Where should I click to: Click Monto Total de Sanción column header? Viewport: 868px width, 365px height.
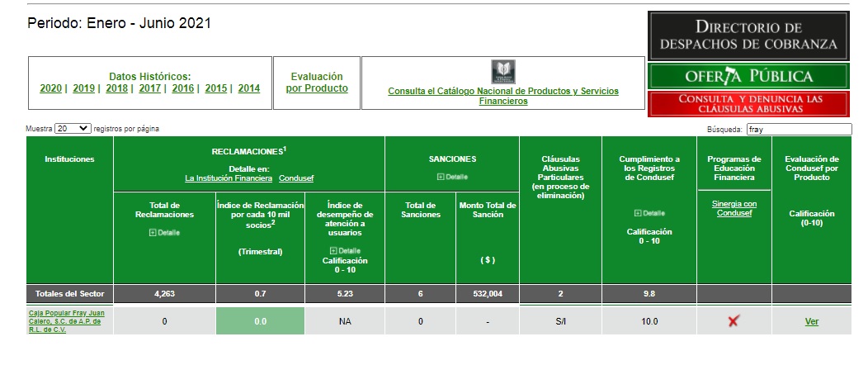point(488,238)
